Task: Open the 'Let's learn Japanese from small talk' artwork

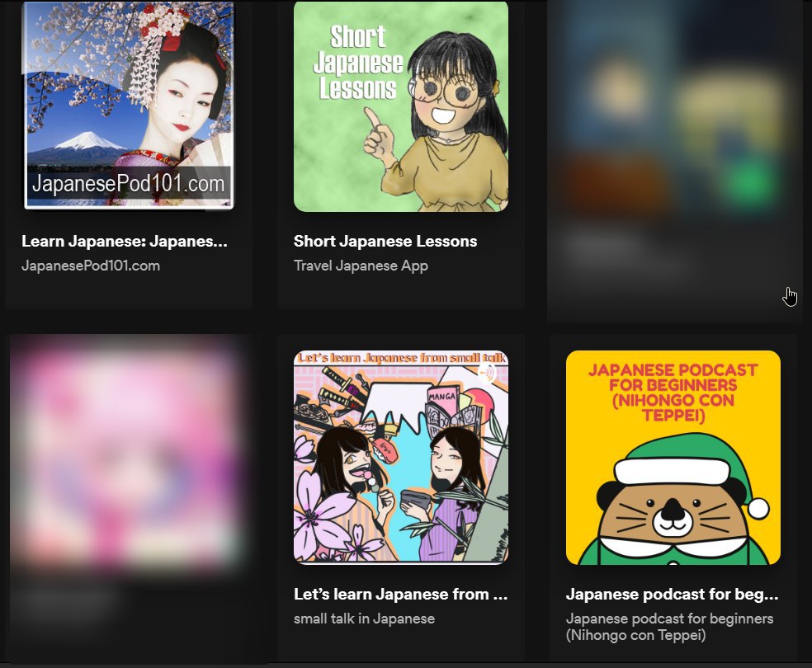Action: 401,458
